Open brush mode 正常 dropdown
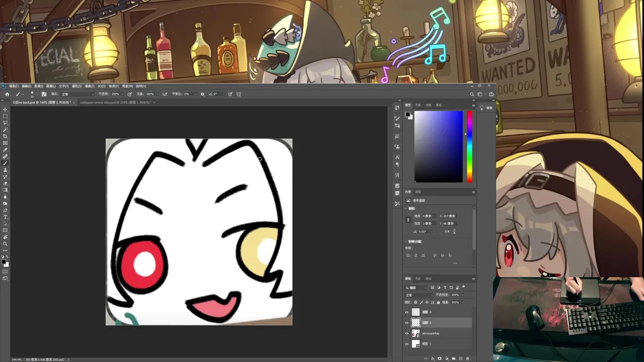The height and width of the screenshot is (362, 644). coord(78,94)
